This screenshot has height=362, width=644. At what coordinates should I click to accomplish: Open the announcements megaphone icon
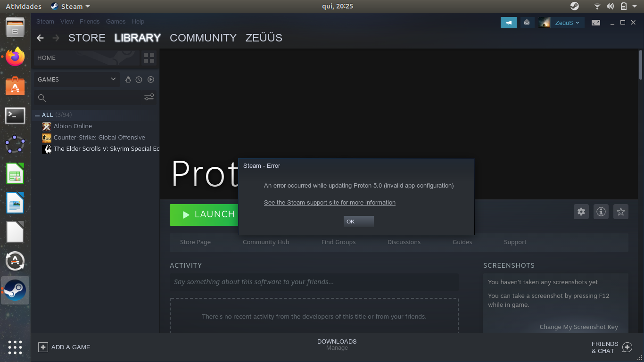(x=509, y=22)
